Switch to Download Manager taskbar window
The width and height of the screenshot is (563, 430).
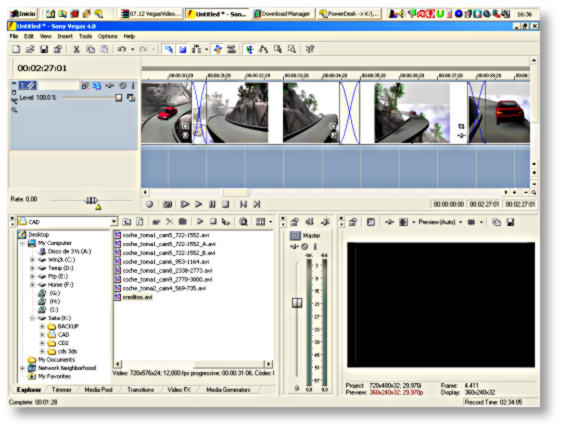tap(282, 14)
